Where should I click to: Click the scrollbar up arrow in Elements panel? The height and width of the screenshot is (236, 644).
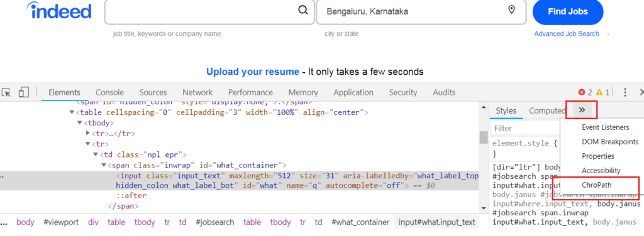pos(484,107)
